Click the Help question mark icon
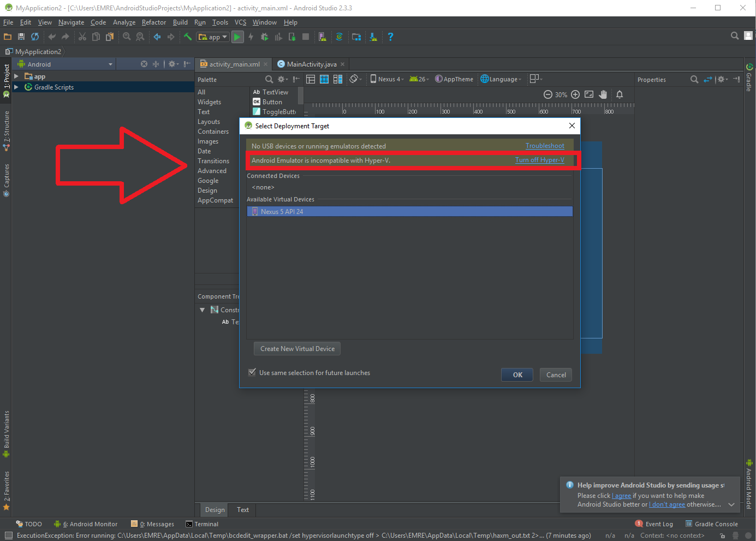The image size is (756, 541). [x=390, y=37]
